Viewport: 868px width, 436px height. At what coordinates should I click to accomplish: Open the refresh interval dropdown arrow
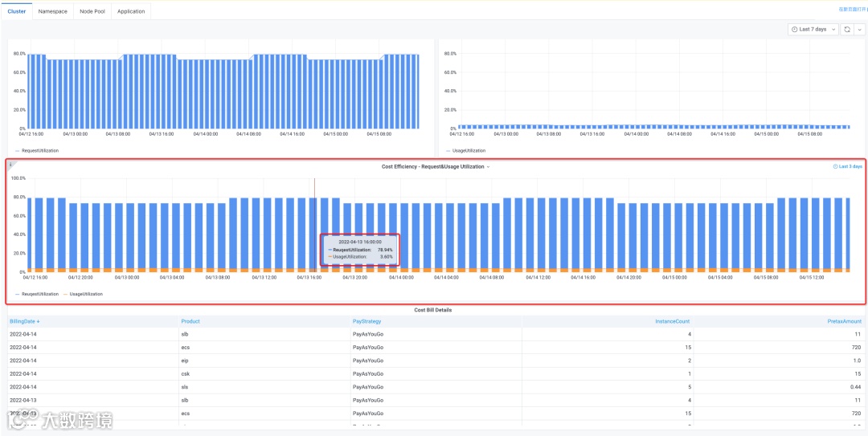click(858, 30)
